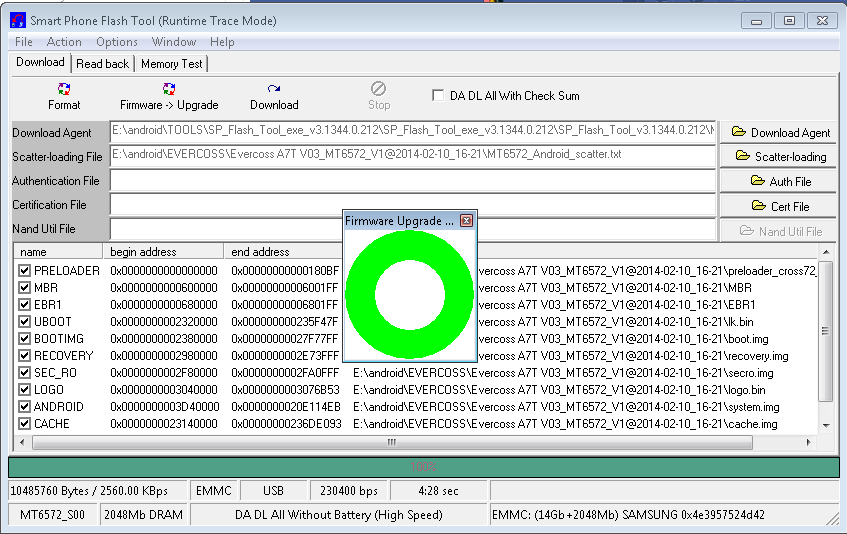Click the vertical scrollbar up arrow
Viewport: 847px width, 534px height.
pos(826,252)
